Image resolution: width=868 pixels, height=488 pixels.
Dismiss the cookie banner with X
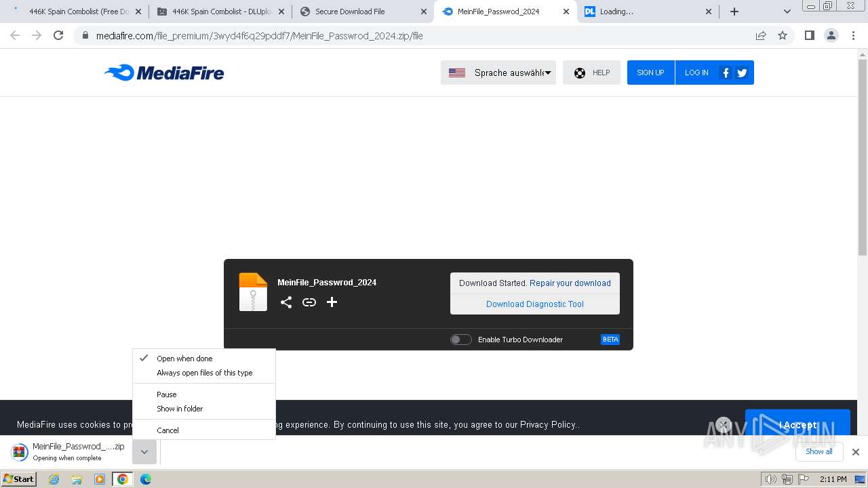coord(724,425)
